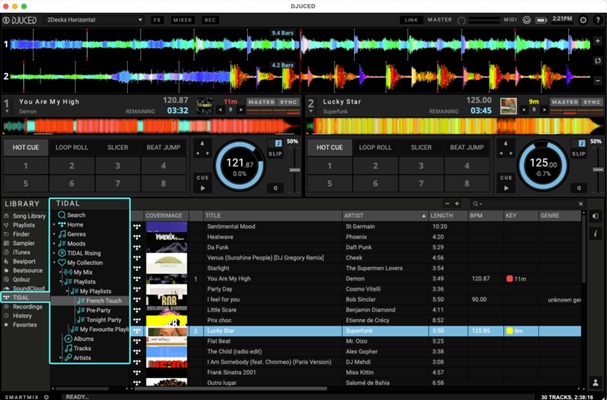The width and height of the screenshot is (607, 400).
Task: Click the REC button
Action: tap(210, 20)
